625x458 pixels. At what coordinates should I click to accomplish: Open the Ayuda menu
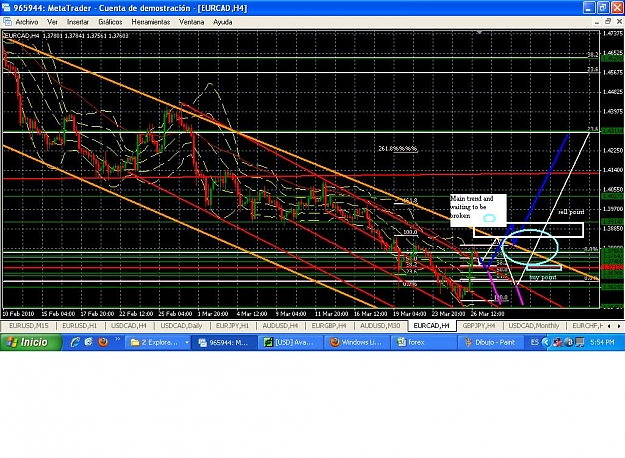tap(222, 22)
